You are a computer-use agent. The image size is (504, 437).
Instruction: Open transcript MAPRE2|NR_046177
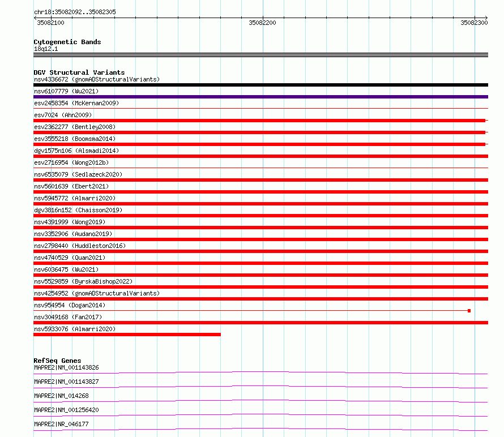click(x=61, y=424)
